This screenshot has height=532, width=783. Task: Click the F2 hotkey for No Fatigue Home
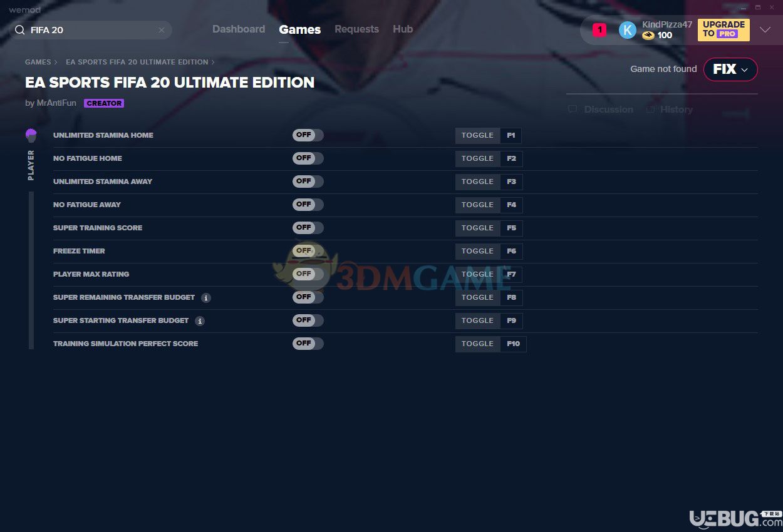pyautogui.click(x=511, y=159)
